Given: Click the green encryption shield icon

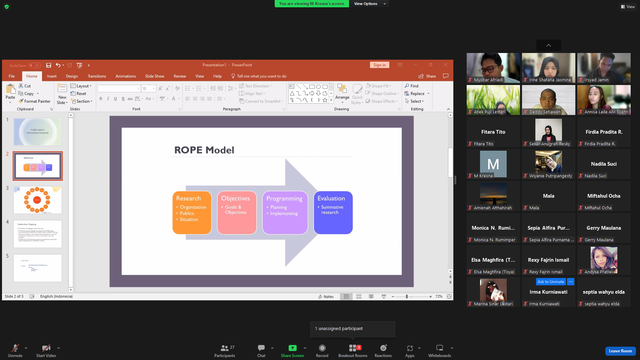Looking at the screenshot, I should point(7,7).
